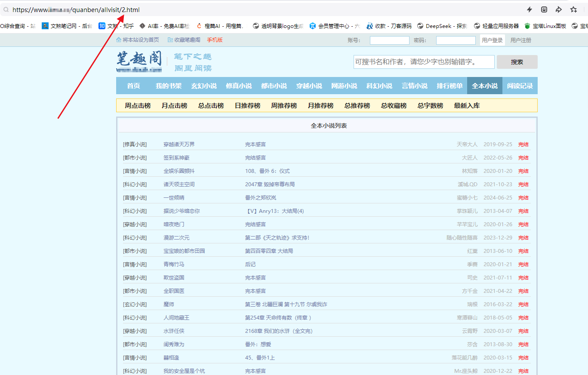Screen dimensions: 588x375
Task: Open the 轻量应用服务器 bookmark icon
Action: (477, 26)
